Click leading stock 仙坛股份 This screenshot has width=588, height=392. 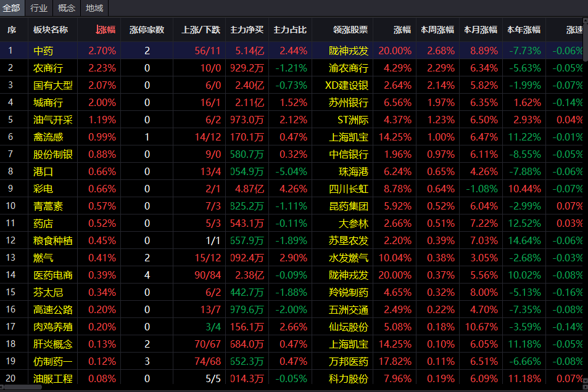pos(349,327)
